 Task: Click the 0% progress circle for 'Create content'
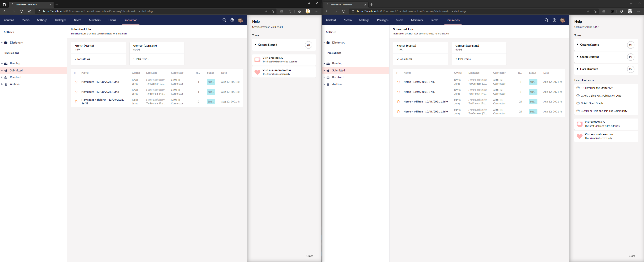pos(630,57)
